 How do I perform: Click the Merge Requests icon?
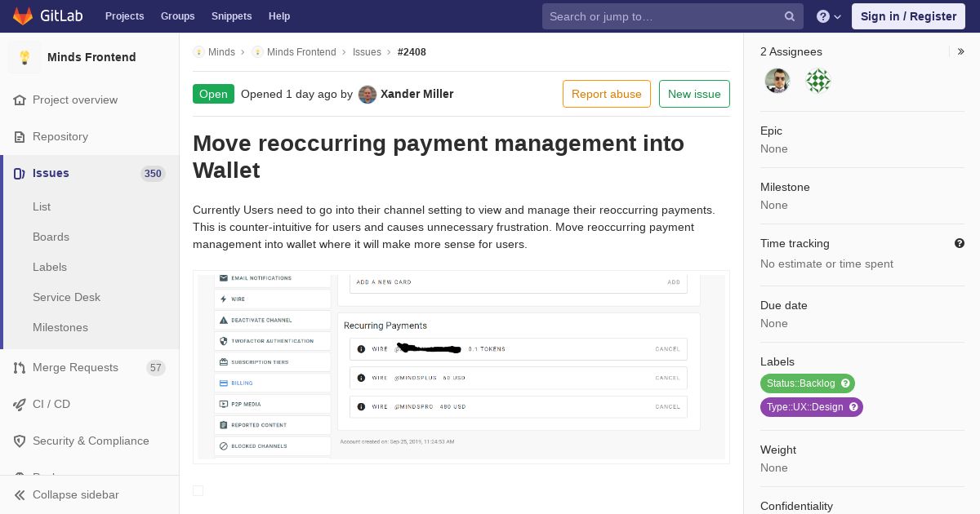[x=20, y=367]
